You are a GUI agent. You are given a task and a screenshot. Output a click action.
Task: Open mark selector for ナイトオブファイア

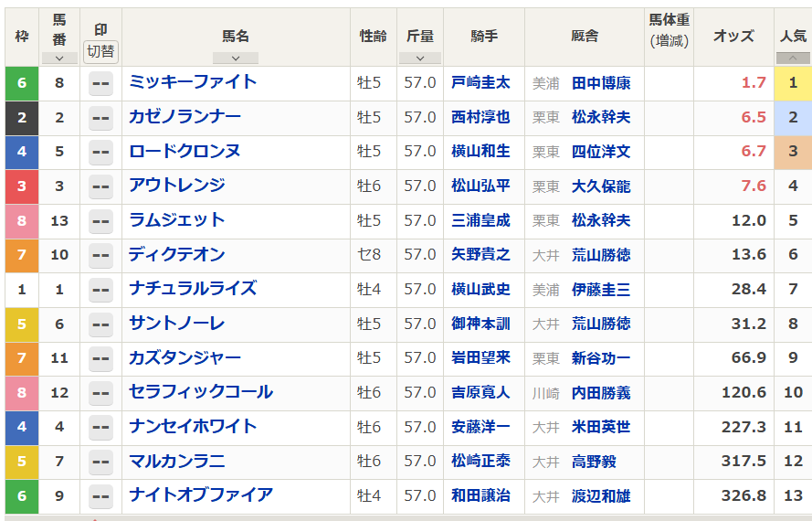point(100,496)
